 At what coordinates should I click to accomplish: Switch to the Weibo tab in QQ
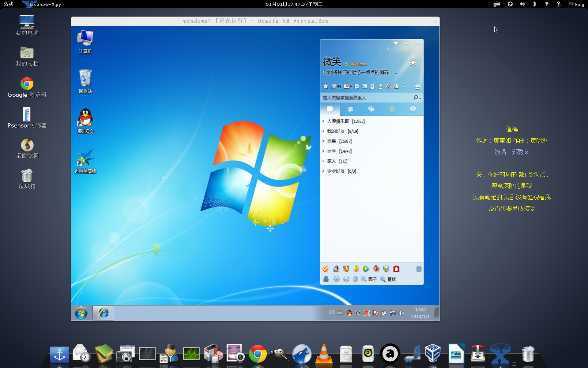392,109
